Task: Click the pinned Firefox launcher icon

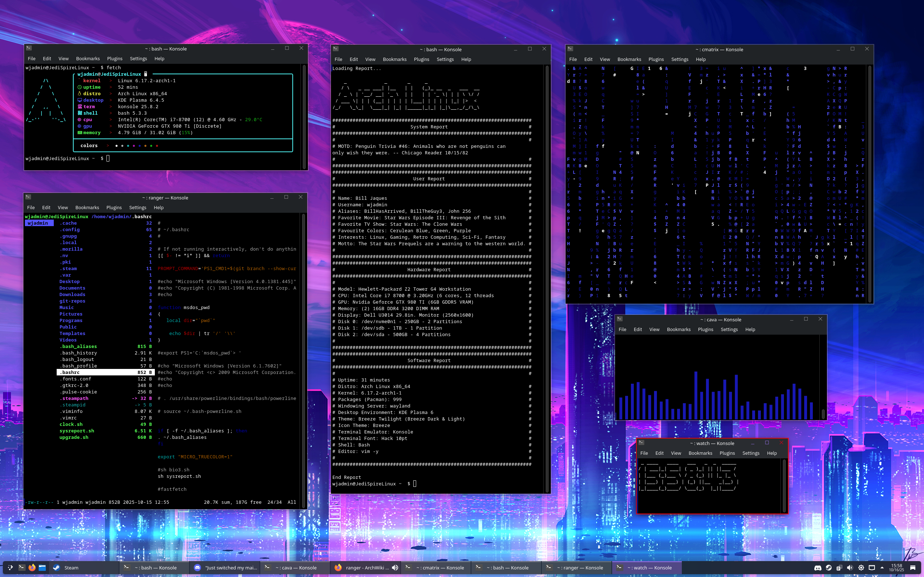Action: tap(32, 568)
